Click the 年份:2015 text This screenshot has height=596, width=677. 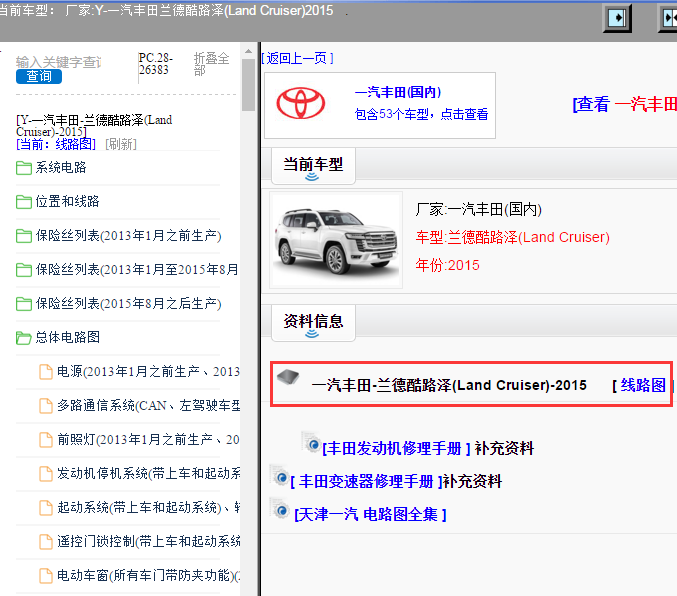coord(447,265)
